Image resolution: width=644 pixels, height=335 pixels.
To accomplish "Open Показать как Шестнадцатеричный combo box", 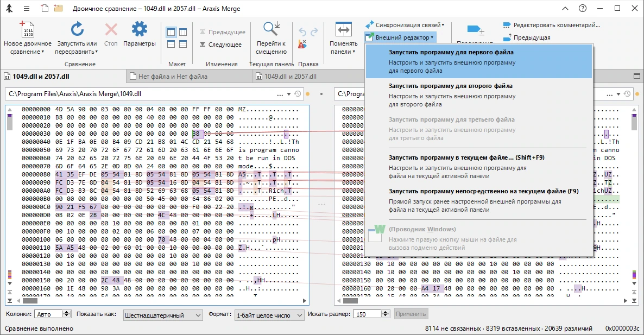I will point(163,315).
